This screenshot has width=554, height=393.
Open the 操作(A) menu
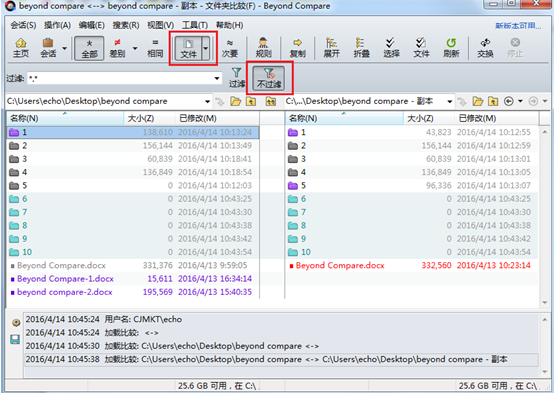[x=57, y=25]
